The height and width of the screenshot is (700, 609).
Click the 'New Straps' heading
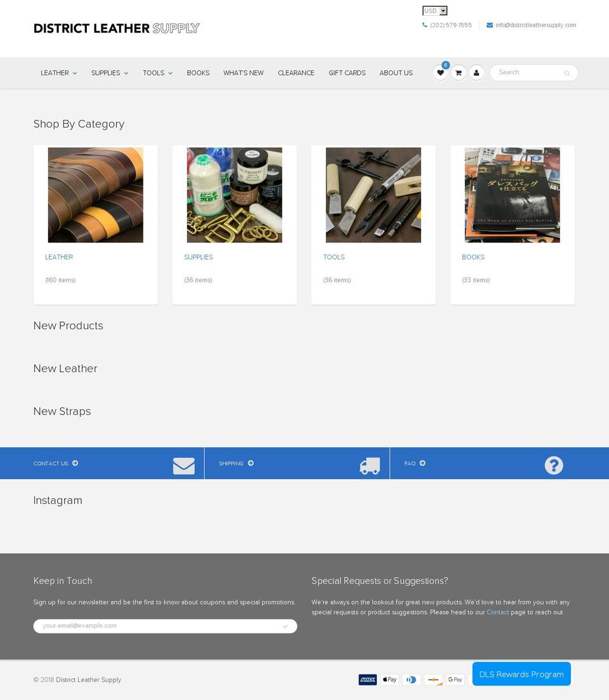coord(62,411)
